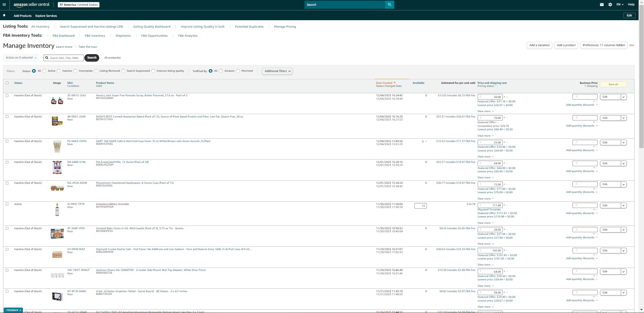Screen dimensions: 644x313
Task: Open Search Suppressed and Inactive Listings (20)
Action: 91,27
